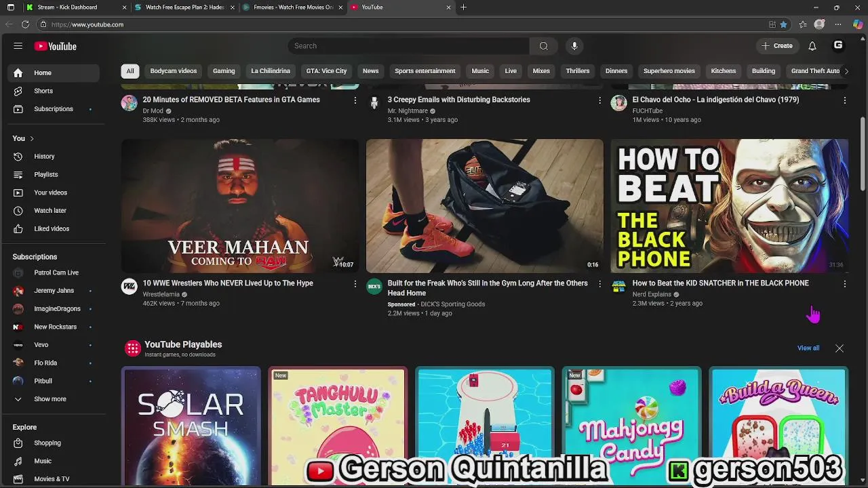Open Subscriptions in the sidebar

pos(54,109)
